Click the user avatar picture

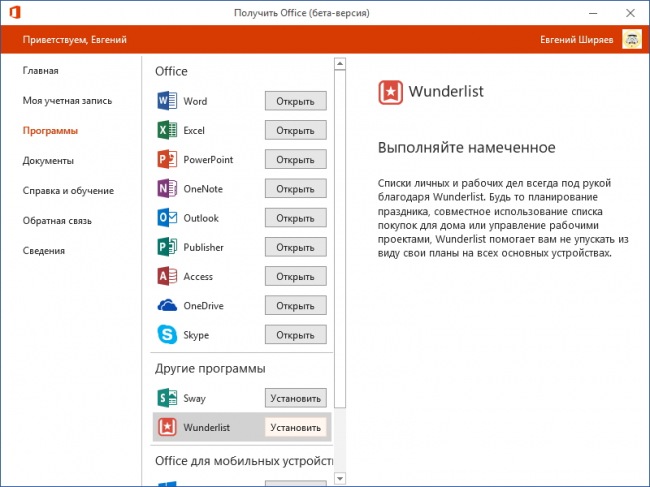(x=631, y=39)
